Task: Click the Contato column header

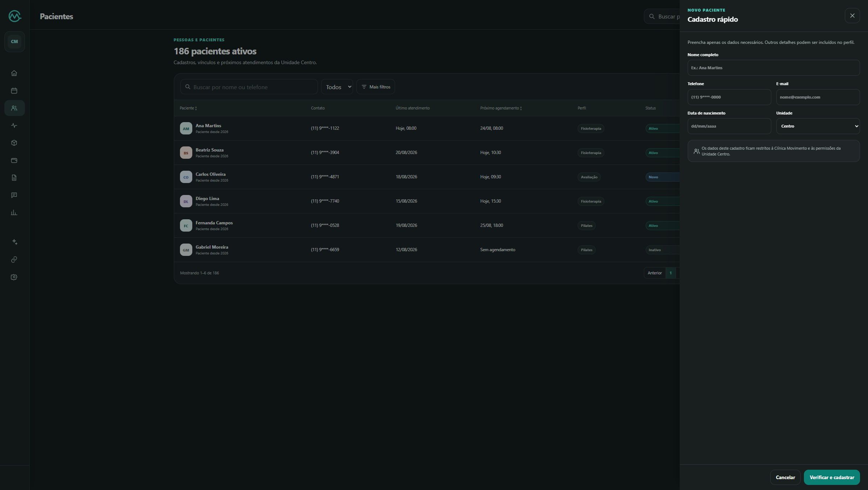Action: (x=318, y=108)
